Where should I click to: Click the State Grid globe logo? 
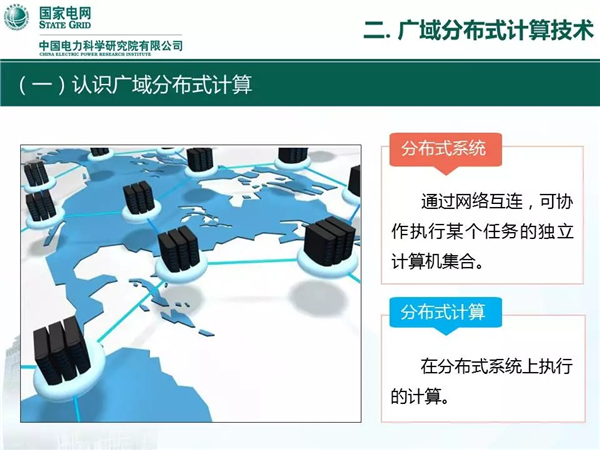15,18
